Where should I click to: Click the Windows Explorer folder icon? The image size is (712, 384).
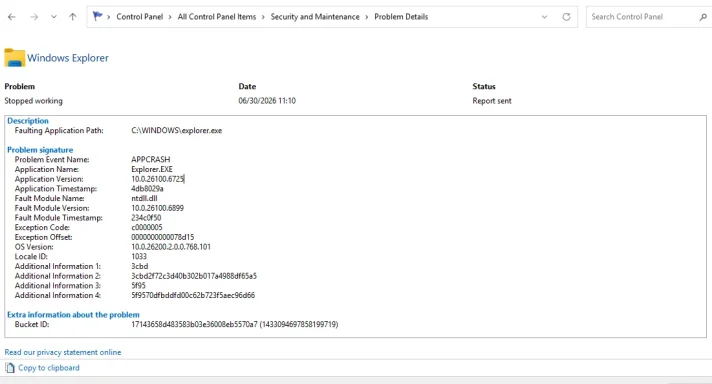[x=15, y=58]
